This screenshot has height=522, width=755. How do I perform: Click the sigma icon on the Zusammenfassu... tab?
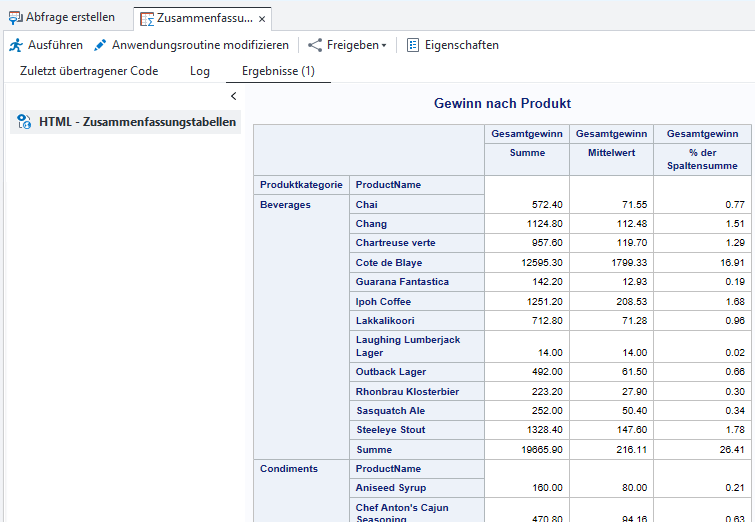pos(147,19)
